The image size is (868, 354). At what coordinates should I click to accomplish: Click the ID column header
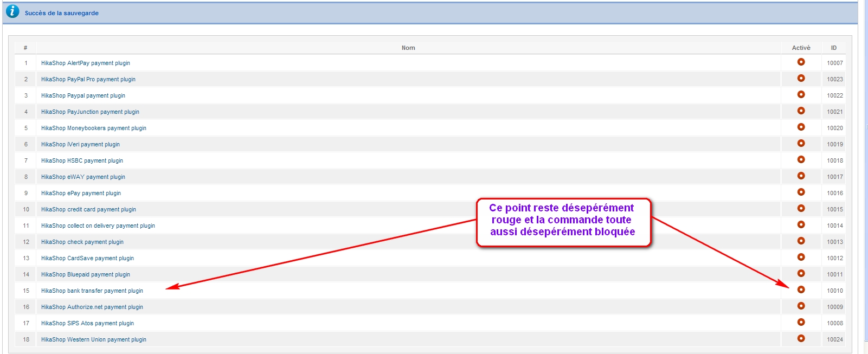834,48
